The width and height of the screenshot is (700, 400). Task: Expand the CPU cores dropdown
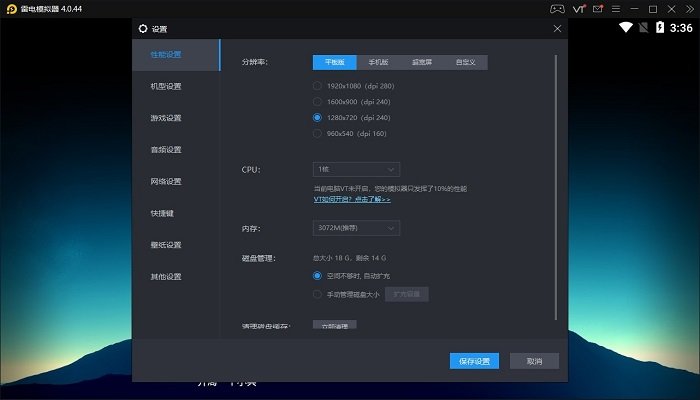(356, 169)
